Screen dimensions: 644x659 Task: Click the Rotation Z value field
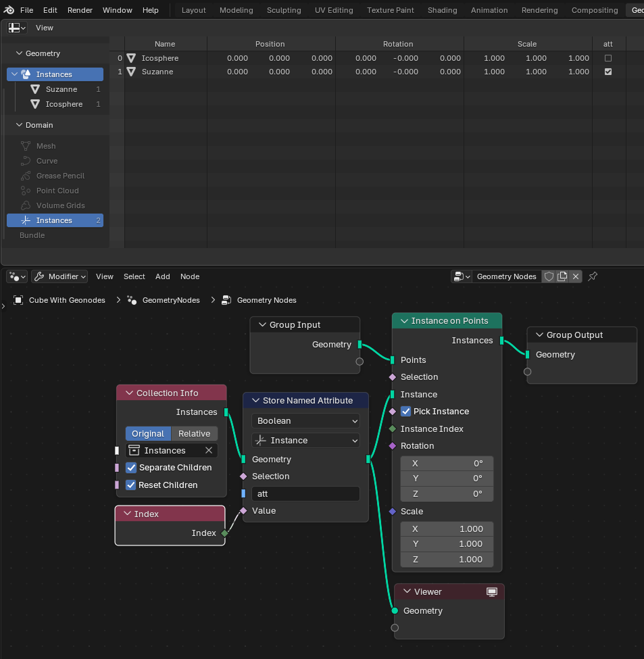pyautogui.click(x=447, y=494)
